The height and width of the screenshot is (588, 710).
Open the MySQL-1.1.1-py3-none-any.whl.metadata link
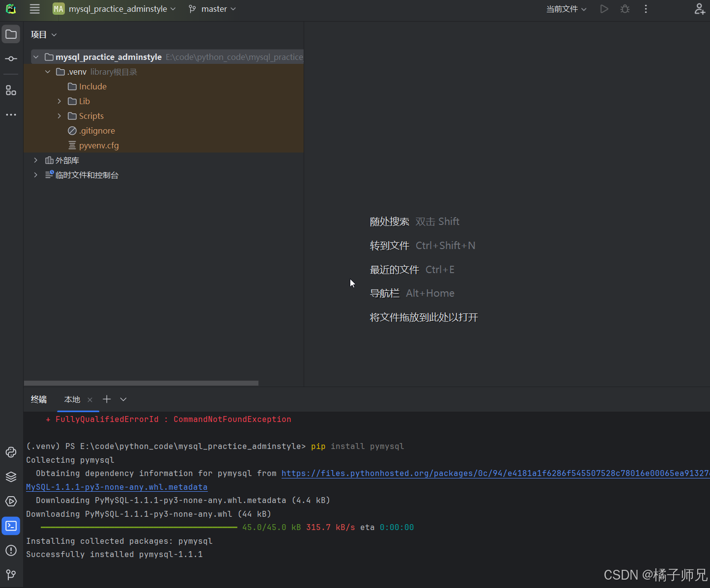pyautogui.click(x=116, y=487)
